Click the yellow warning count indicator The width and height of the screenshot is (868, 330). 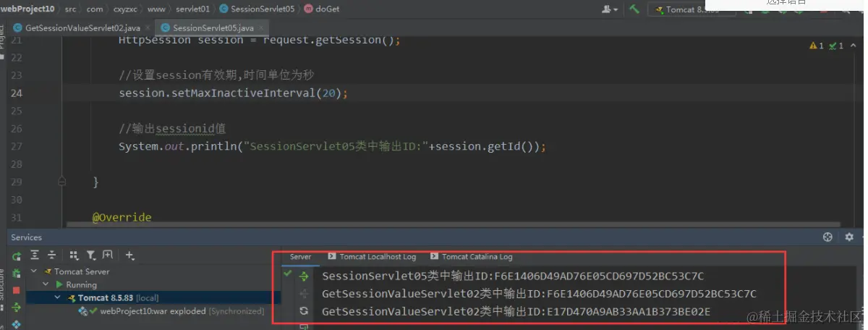point(817,46)
